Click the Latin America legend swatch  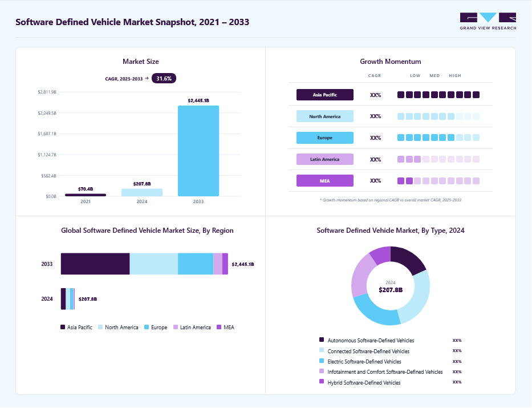(176, 327)
